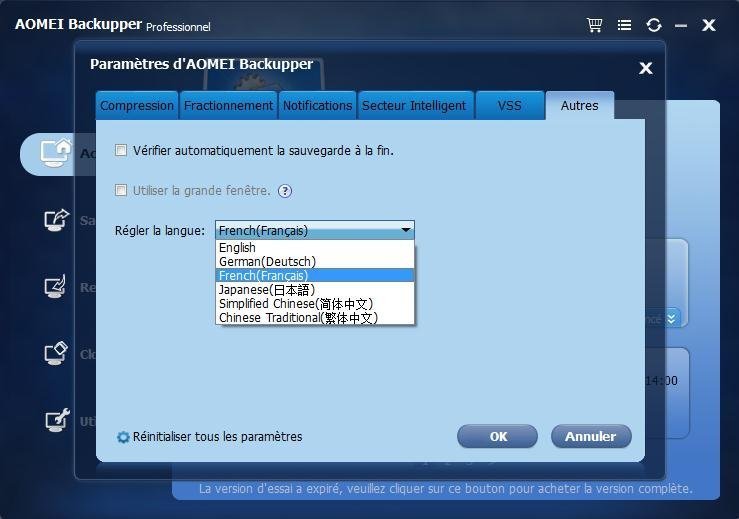The image size is (739, 519).
Task: Confirm settings with OK button
Action: point(497,437)
